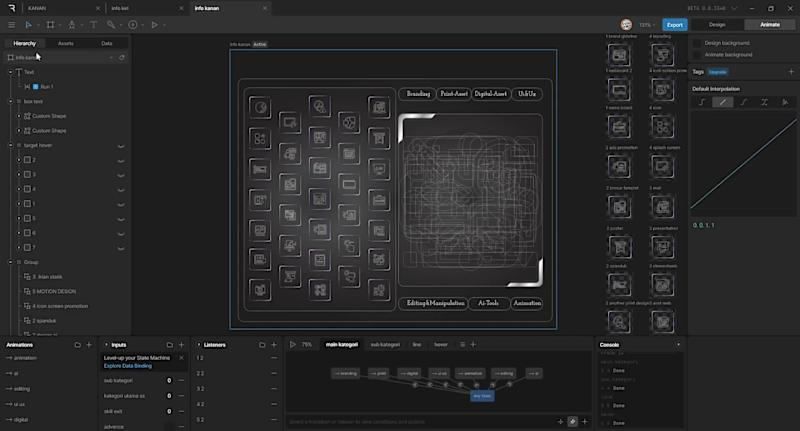Close the KANAN file tab
This screenshot has width=800, height=431.
[x=98, y=8]
